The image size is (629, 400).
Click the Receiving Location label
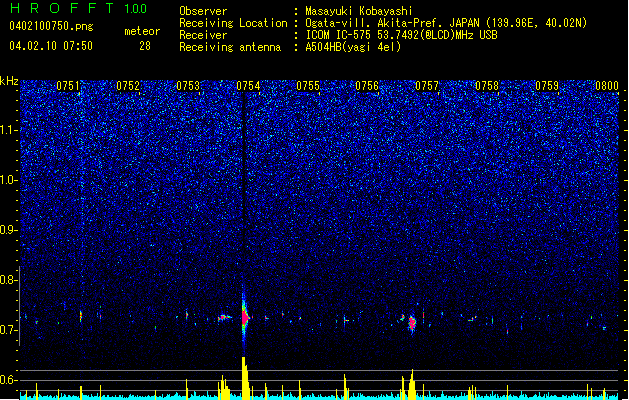233,23
